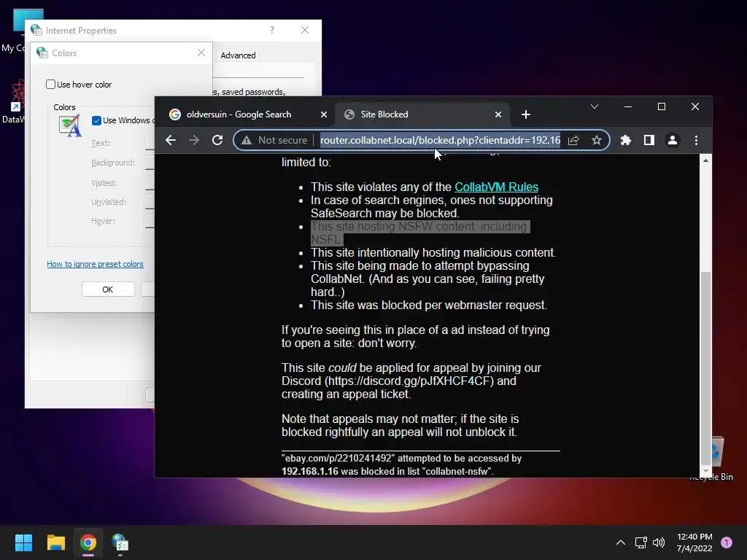Reload the Site Blocked page
Screen dimensions: 747x560
217,140
